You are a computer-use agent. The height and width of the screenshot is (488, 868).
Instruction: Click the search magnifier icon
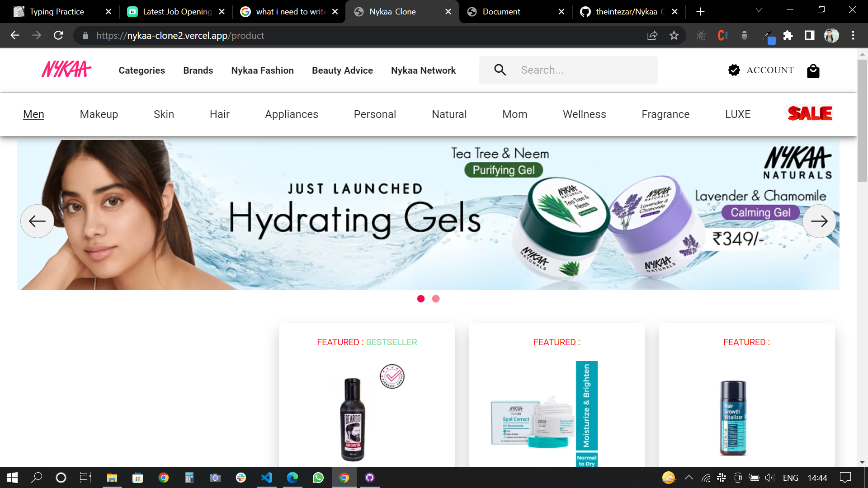tap(500, 70)
